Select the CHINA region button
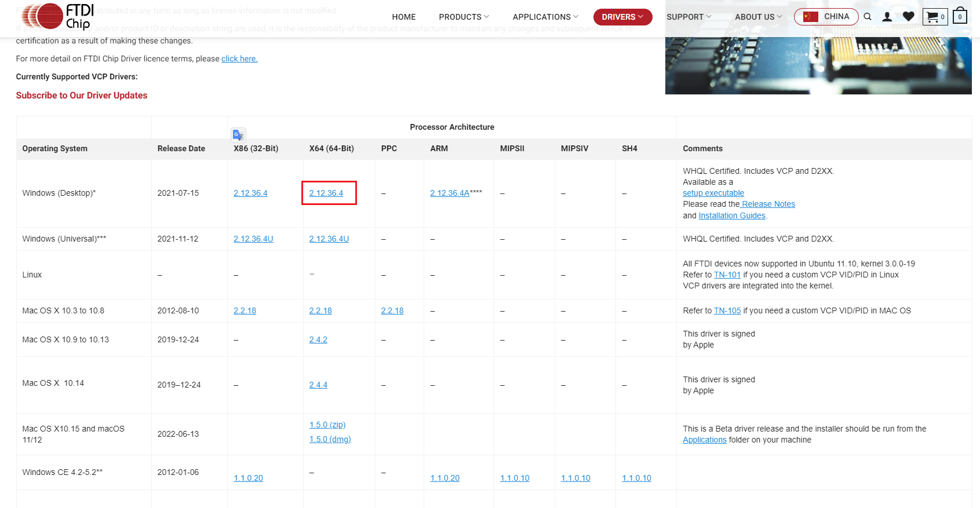This screenshot has height=508, width=980. 826,17
